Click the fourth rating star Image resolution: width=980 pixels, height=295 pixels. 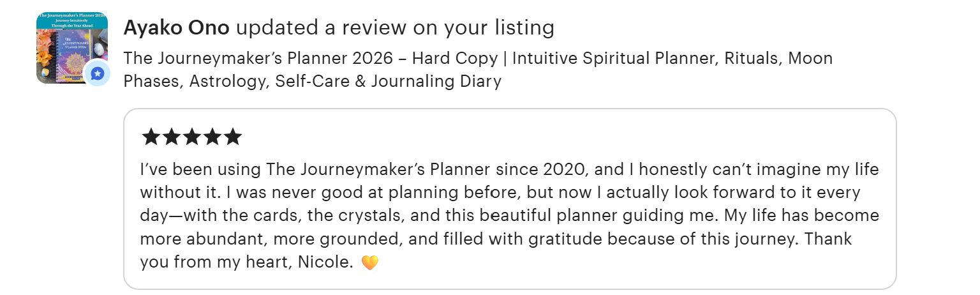[212, 137]
